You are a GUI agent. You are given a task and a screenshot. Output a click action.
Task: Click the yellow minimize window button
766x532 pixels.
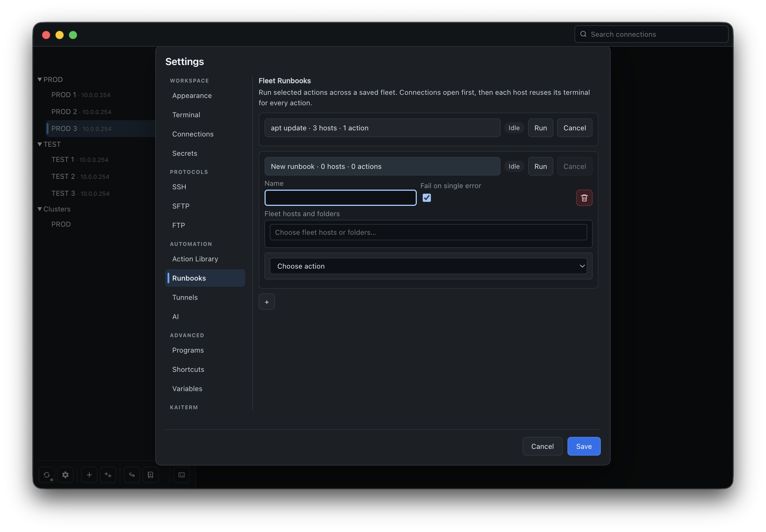[59, 35]
